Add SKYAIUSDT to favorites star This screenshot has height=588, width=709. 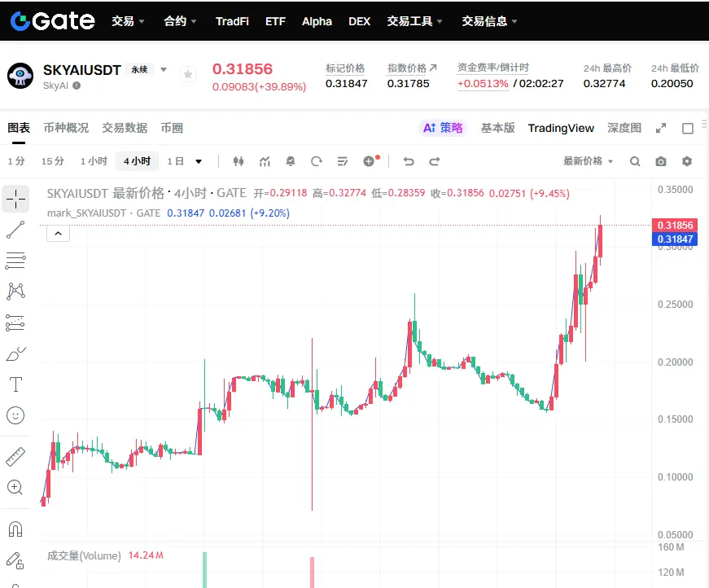coord(188,74)
